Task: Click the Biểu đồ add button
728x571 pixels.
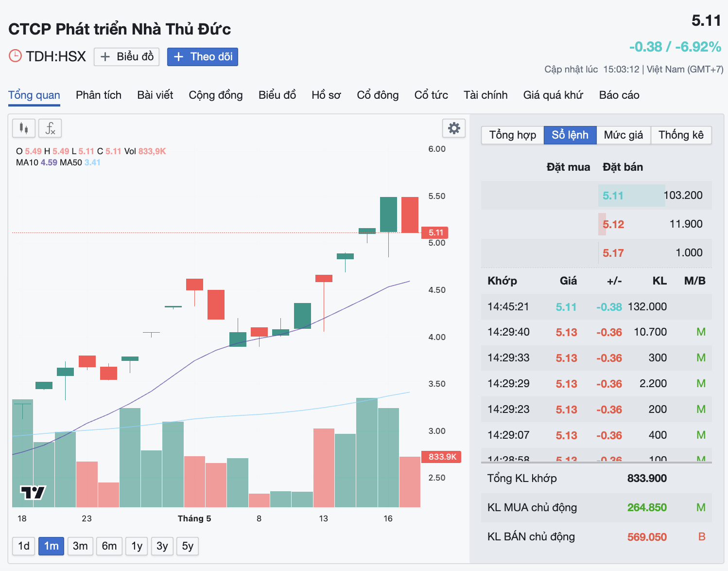Action: click(127, 57)
